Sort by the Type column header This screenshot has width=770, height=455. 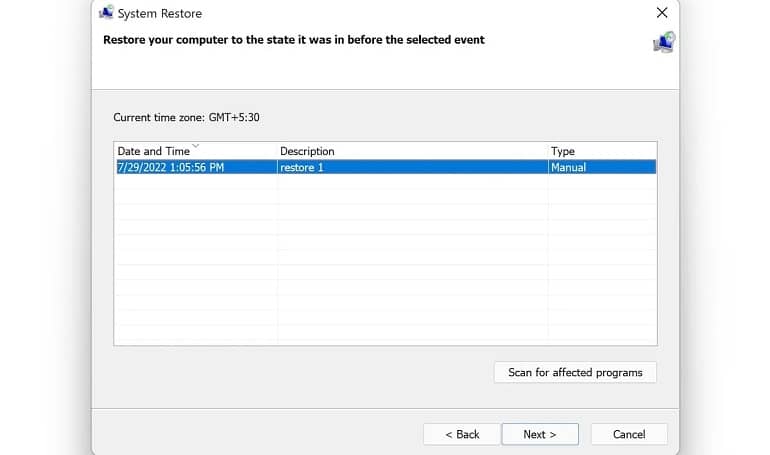coord(602,151)
